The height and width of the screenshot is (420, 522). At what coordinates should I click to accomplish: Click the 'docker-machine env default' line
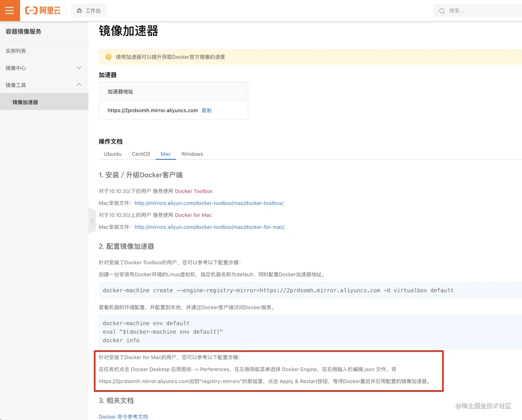tap(146, 323)
